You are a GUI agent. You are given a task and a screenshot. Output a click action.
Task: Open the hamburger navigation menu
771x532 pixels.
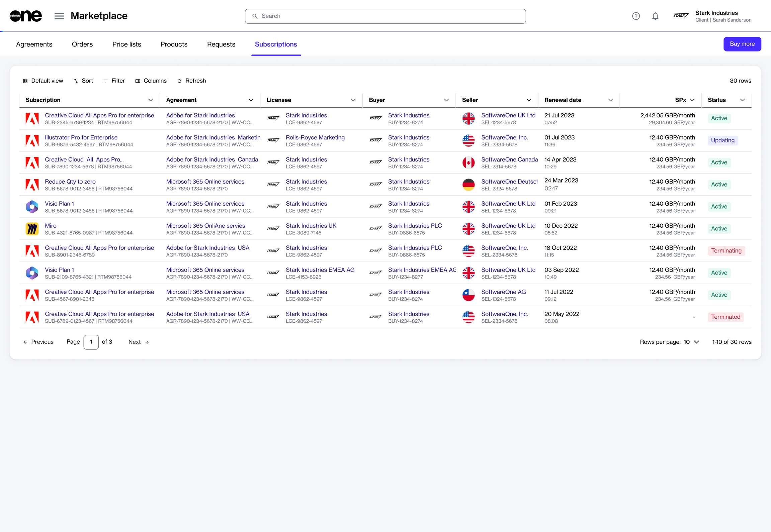coord(59,16)
